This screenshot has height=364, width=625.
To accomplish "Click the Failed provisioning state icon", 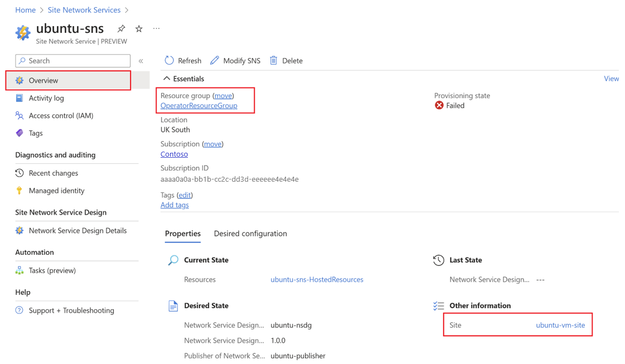I will [x=439, y=105].
